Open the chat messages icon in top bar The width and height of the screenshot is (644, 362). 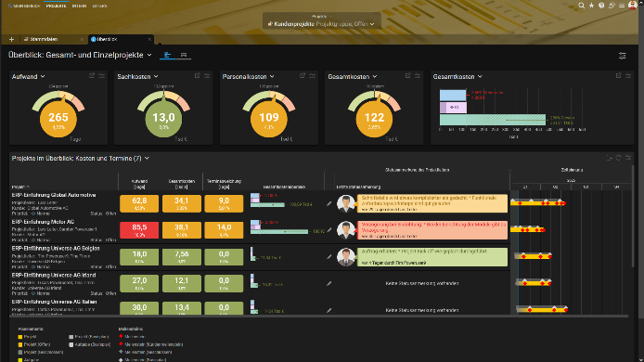point(612,6)
